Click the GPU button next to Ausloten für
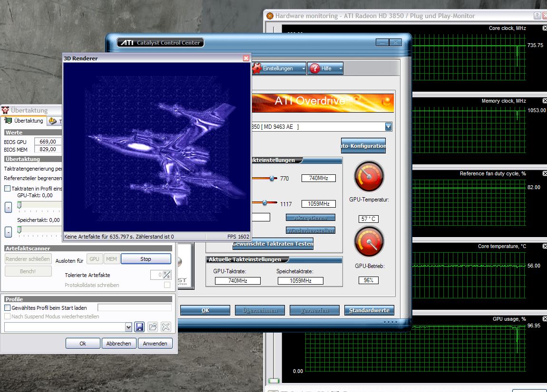 tap(94, 259)
